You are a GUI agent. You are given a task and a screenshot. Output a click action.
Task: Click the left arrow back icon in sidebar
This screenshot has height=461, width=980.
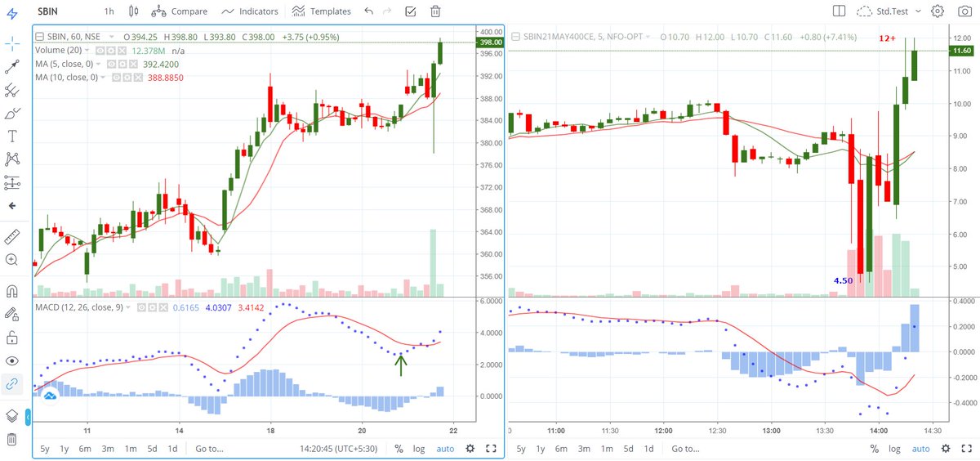11,205
